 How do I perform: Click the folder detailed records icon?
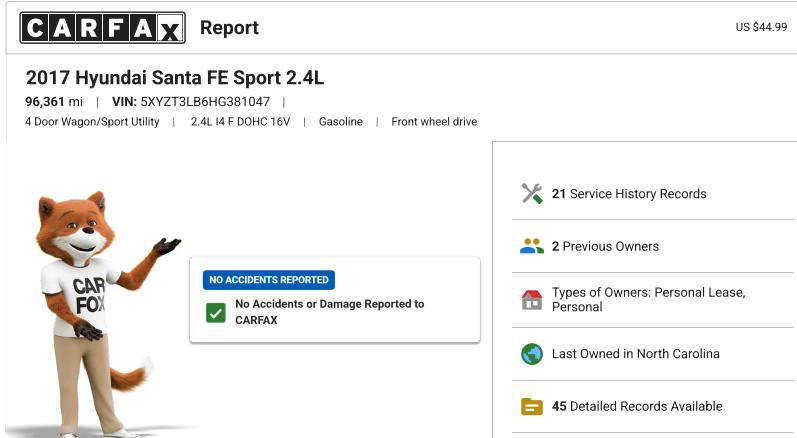(x=532, y=406)
